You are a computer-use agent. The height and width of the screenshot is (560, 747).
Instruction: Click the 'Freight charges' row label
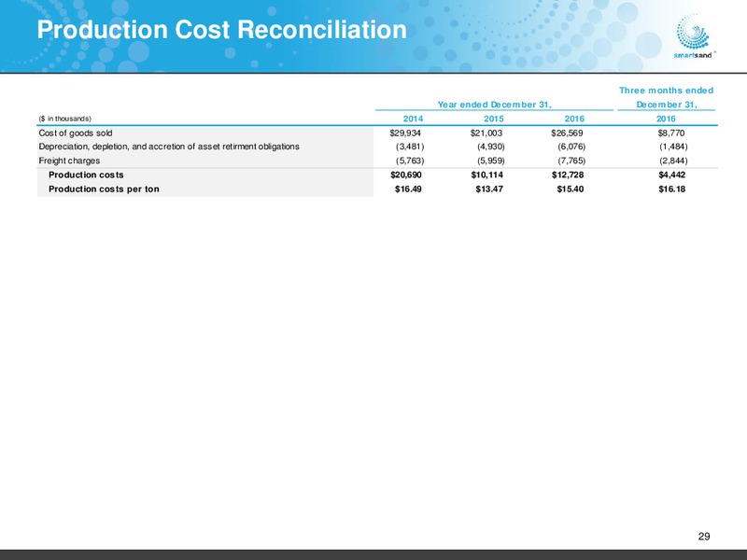(x=69, y=161)
